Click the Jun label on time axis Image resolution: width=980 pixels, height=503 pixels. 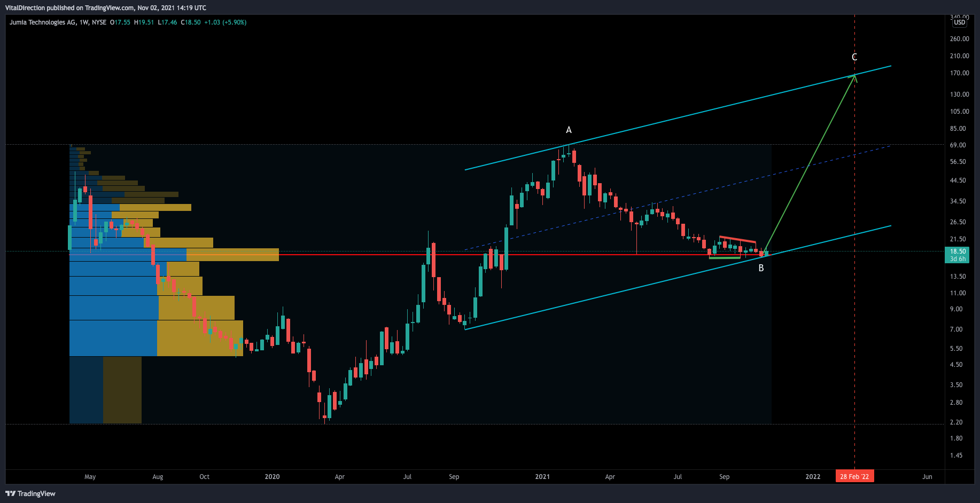(927, 477)
